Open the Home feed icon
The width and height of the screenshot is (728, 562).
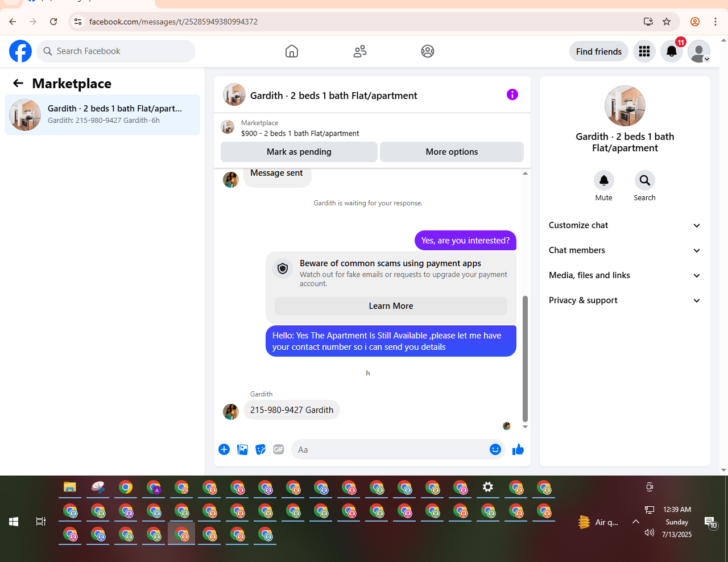pyautogui.click(x=292, y=51)
